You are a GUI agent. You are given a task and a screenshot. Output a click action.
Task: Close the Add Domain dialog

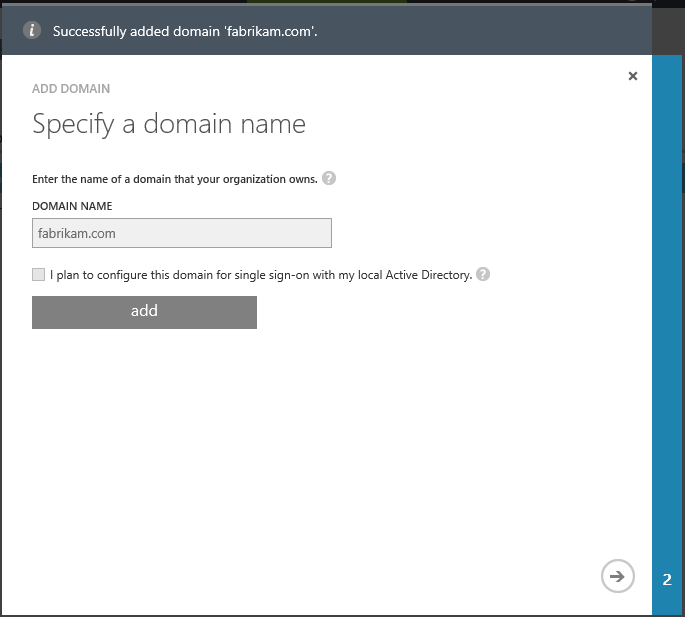pos(632,76)
